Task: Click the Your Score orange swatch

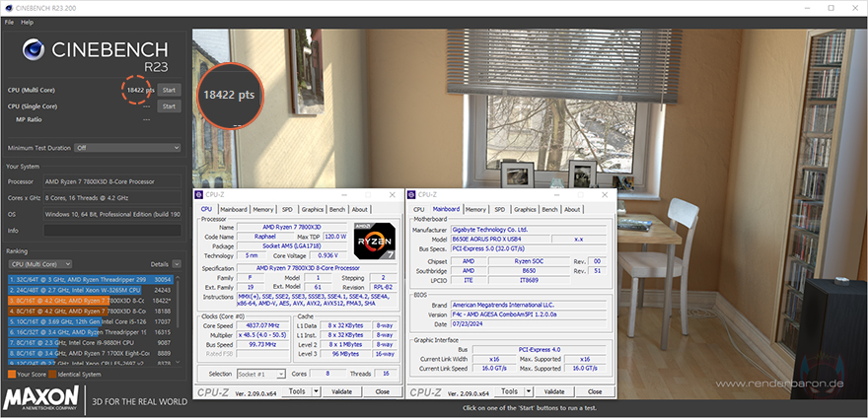Action: (12, 375)
